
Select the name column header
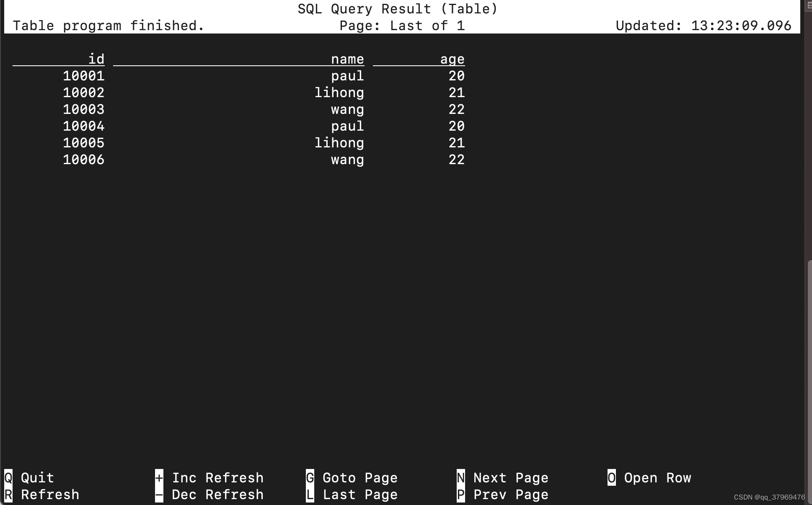pos(347,58)
